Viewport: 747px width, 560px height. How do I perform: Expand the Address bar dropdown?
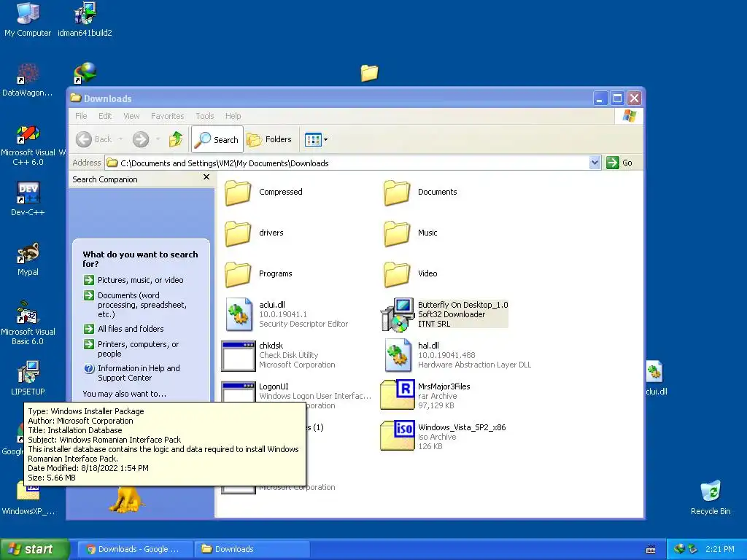(594, 163)
